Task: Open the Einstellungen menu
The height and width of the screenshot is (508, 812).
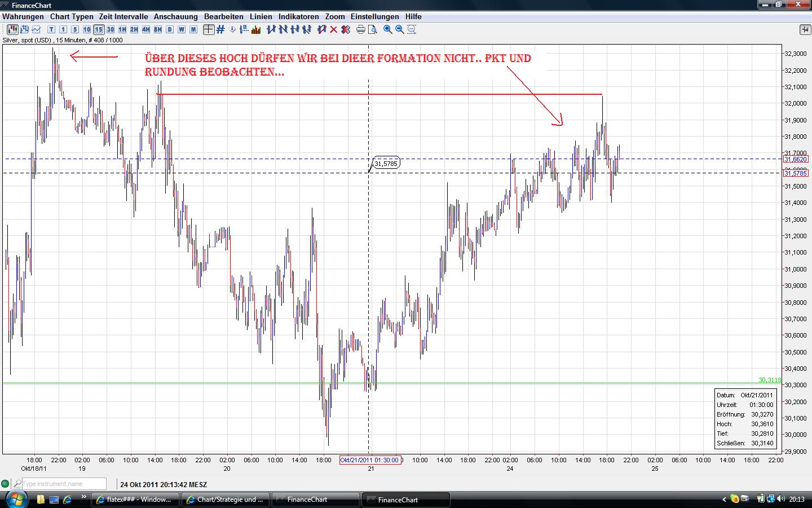Action: point(375,16)
